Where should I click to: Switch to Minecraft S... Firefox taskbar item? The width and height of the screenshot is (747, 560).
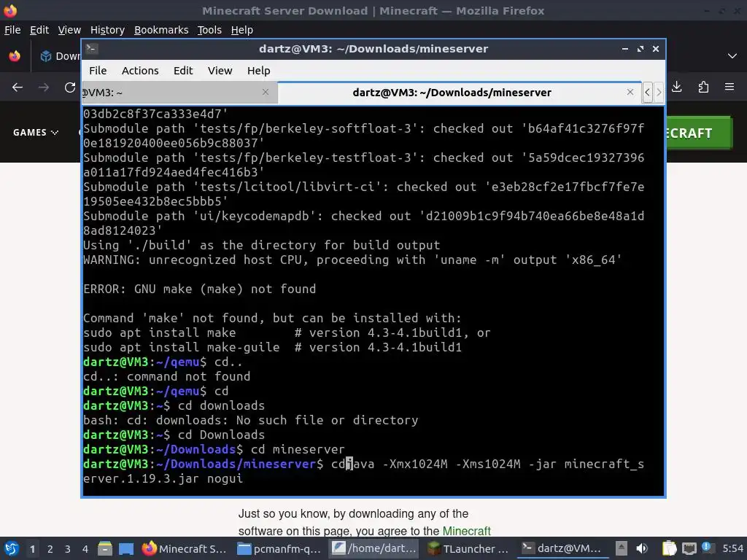[185, 548]
